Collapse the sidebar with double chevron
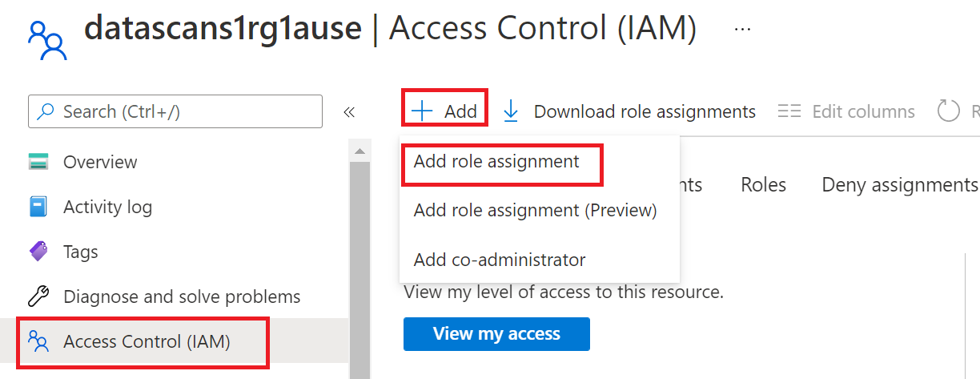 (x=349, y=111)
